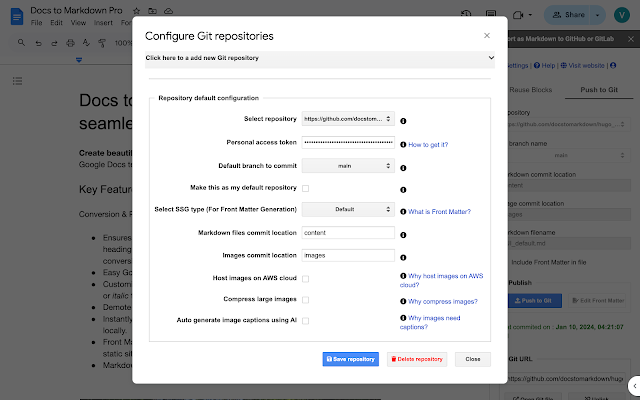
Task: Open the move-to-folder icon beside the title
Action: tap(152, 11)
